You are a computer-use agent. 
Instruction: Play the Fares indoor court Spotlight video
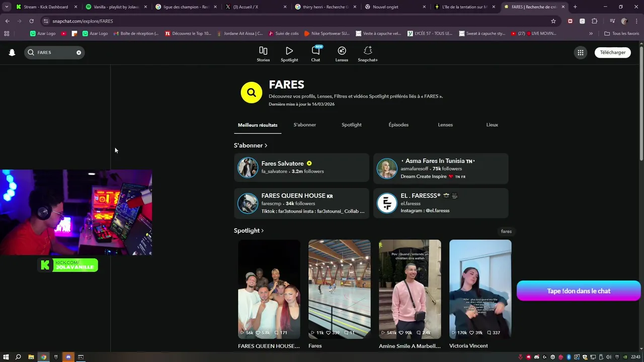pyautogui.click(x=340, y=289)
